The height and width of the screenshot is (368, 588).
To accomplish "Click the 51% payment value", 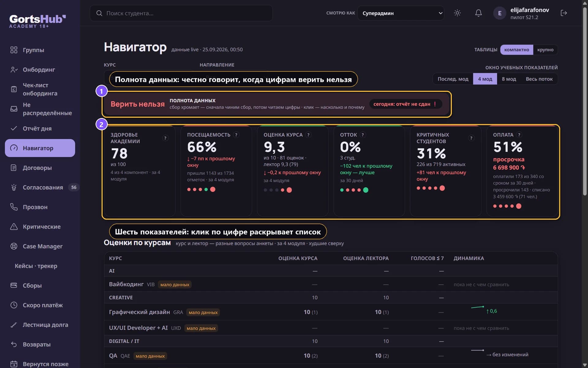I will click(x=508, y=147).
